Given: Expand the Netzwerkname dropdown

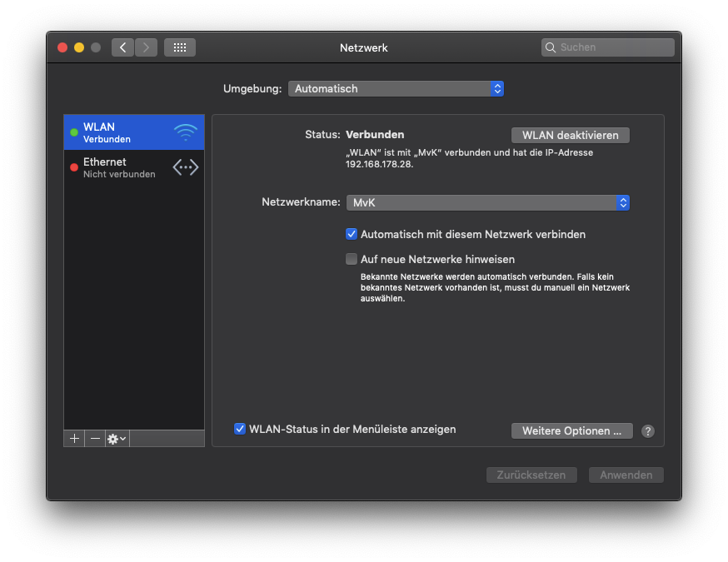Looking at the screenshot, I should tap(487, 202).
